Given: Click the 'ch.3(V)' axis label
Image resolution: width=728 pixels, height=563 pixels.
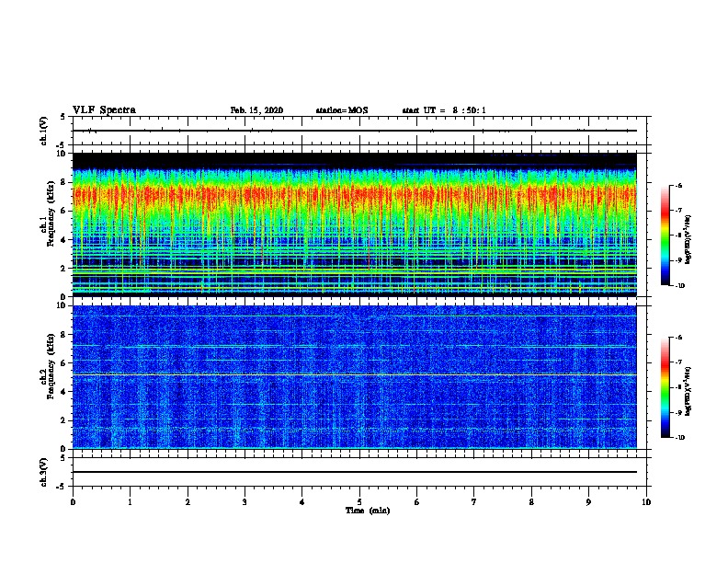Looking at the screenshot, I should 44,472.
